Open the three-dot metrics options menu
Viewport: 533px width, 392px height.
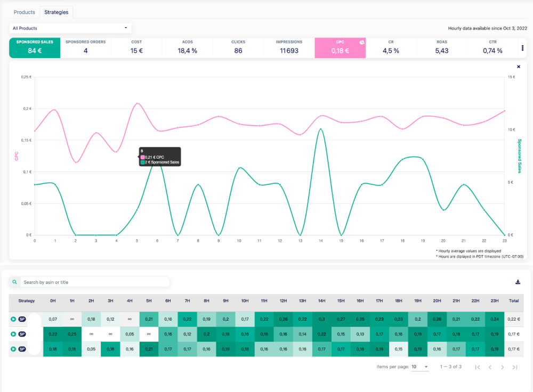coord(522,48)
